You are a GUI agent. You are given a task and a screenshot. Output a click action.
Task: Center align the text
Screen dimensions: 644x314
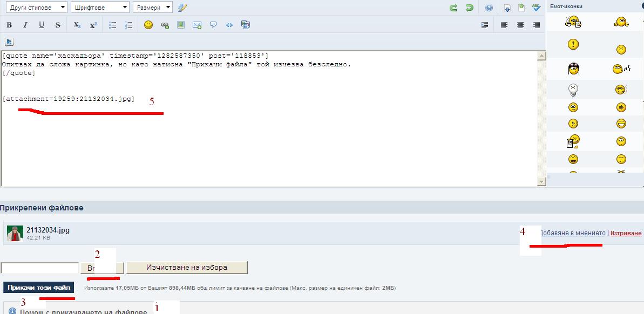(x=520, y=25)
